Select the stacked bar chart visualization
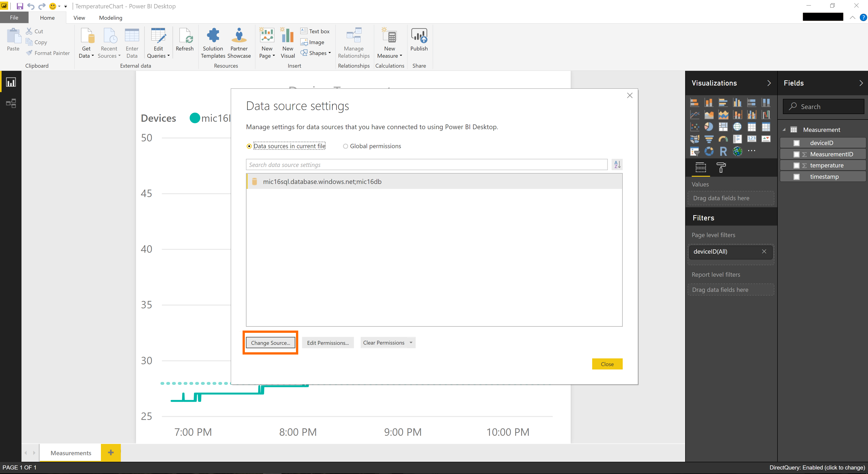This screenshot has width=868, height=474. point(694,102)
